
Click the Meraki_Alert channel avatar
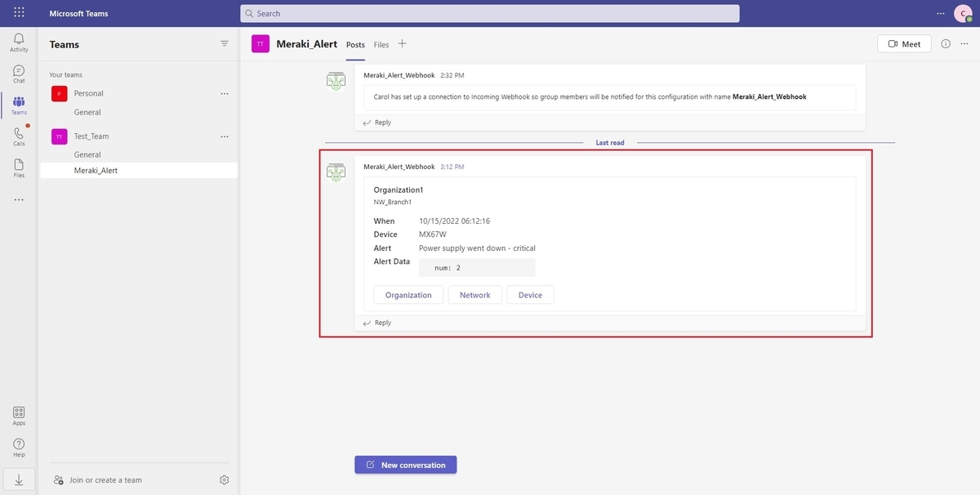pyautogui.click(x=261, y=44)
